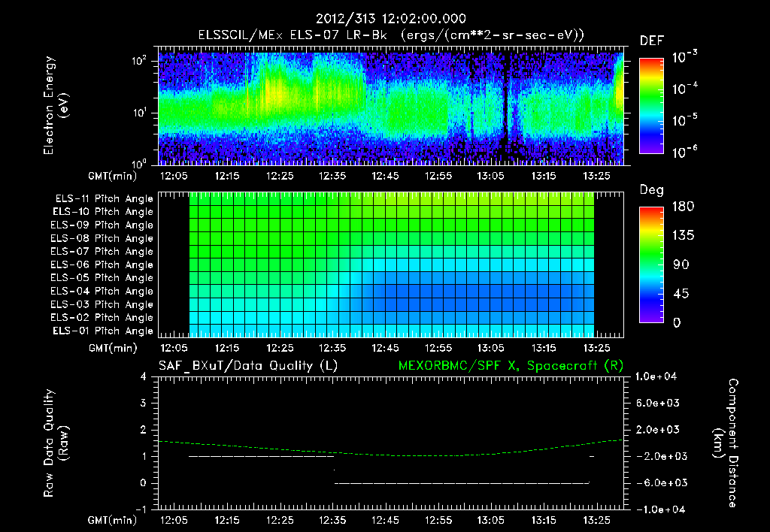The width and height of the screenshot is (770, 532).
Task: Click the 10^-6 tick on the DEF scale
Action: [684, 152]
